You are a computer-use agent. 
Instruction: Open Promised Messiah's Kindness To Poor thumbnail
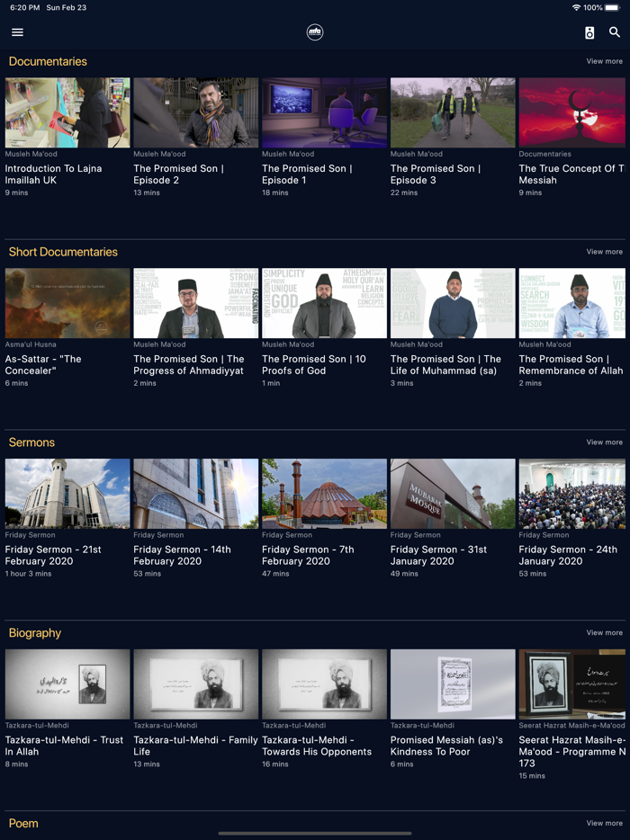453,684
